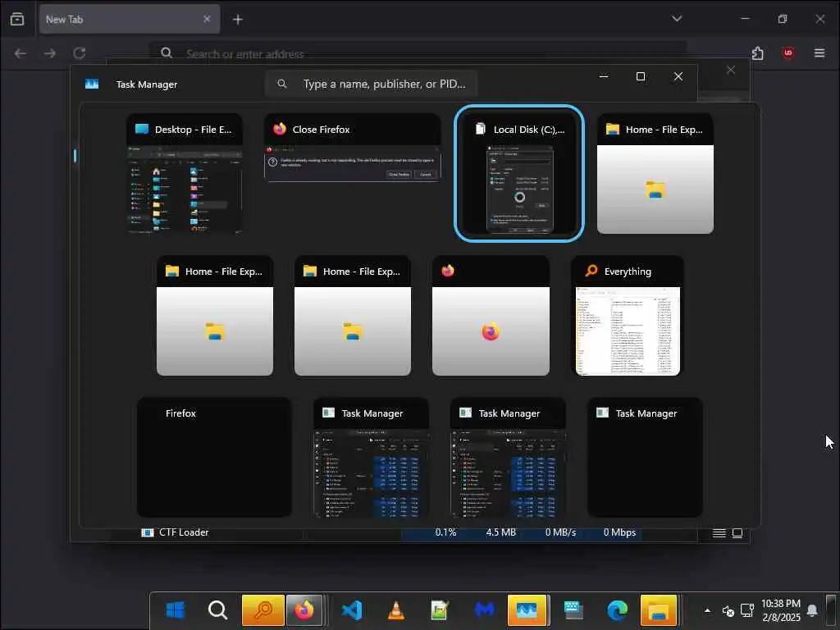Select the untitled Firefox window thumbnail
Viewport: 840px width, 630px height.
(x=491, y=316)
